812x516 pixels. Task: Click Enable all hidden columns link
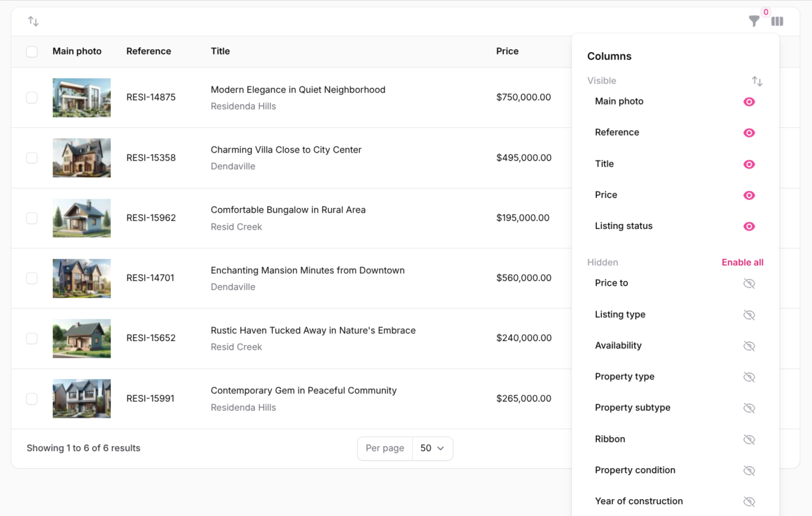click(x=742, y=262)
